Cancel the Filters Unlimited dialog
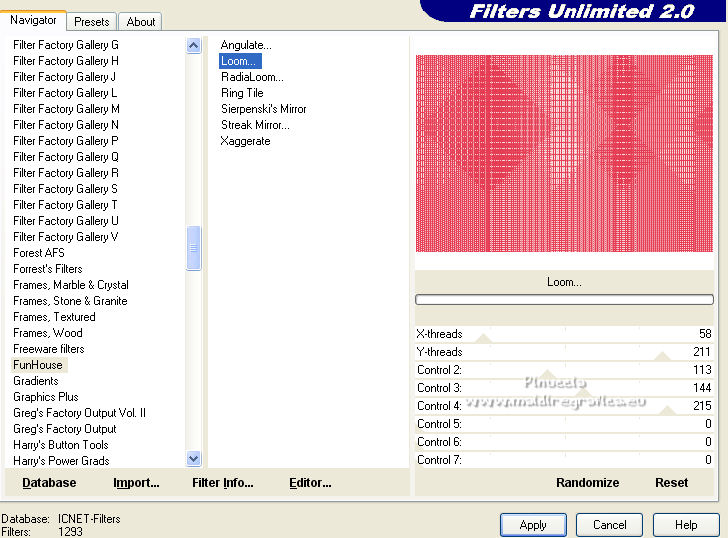728x538 pixels. click(610, 525)
